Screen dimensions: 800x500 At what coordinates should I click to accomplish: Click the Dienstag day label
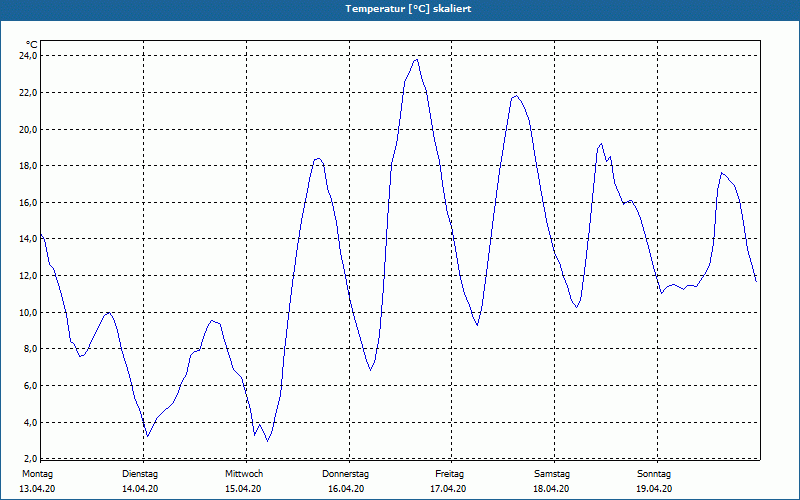pos(140,474)
